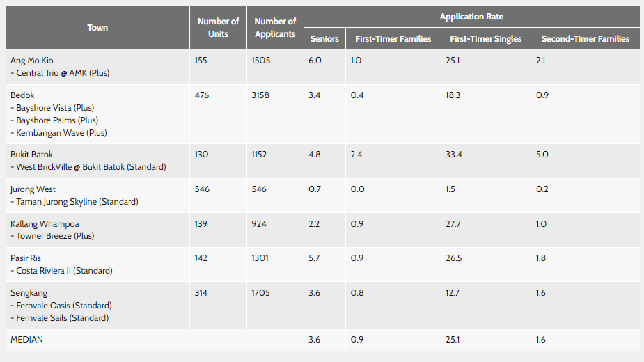Click Sengkang's 314 units value
Viewport: 644px width, 362px height.
click(x=202, y=293)
